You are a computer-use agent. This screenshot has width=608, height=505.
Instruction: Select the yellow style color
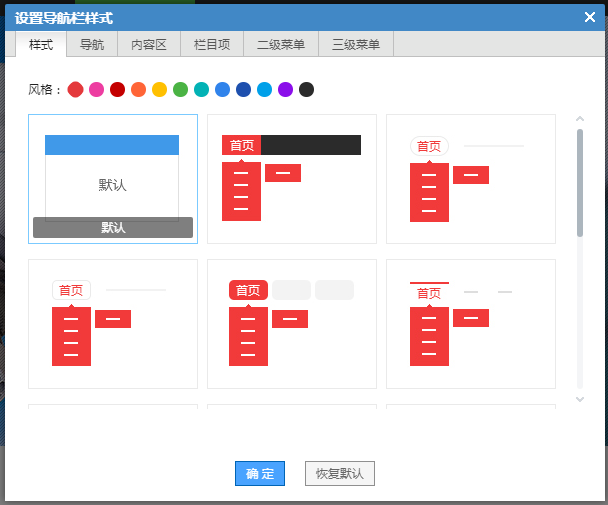coord(159,90)
